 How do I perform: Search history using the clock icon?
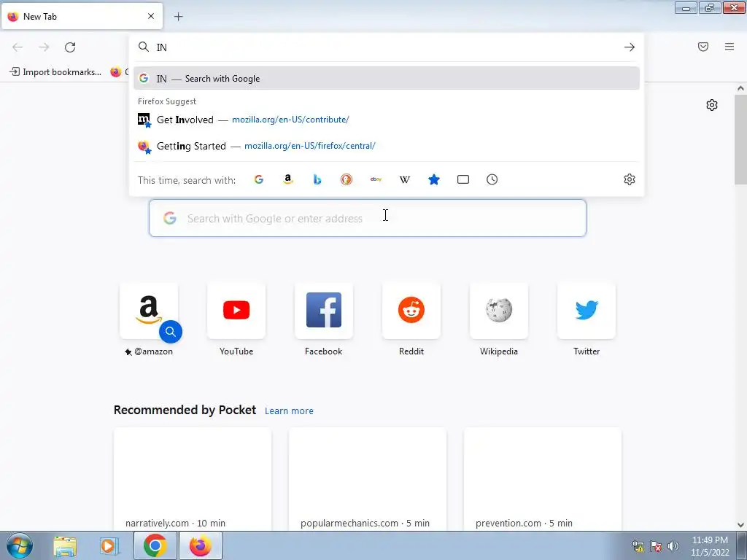pyautogui.click(x=492, y=179)
